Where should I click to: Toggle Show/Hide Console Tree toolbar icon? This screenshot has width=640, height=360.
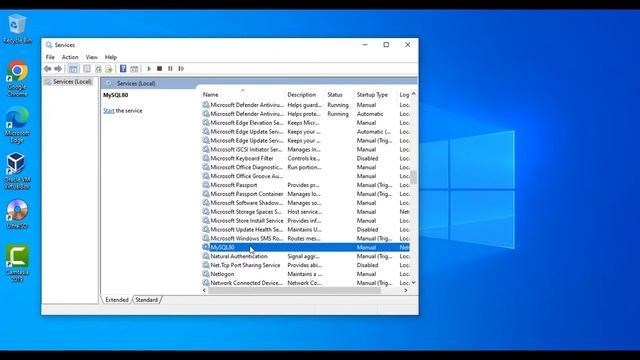pyautogui.click(x=73, y=69)
